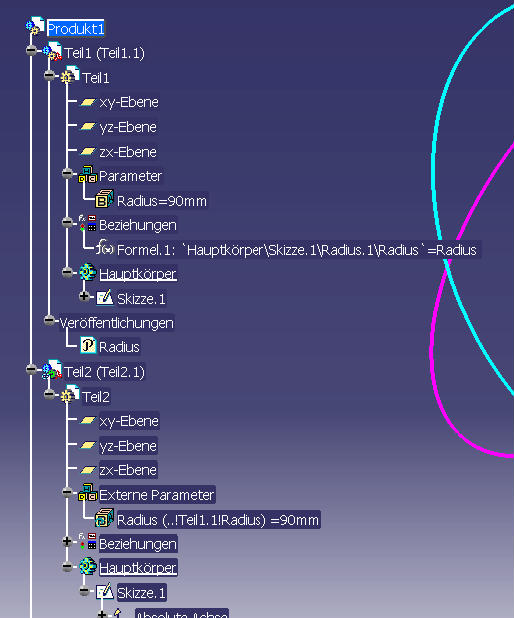Image resolution: width=514 pixels, height=618 pixels.
Task: Click the Skizze.1 sketch icon under Teil1
Action: coord(105,298)
